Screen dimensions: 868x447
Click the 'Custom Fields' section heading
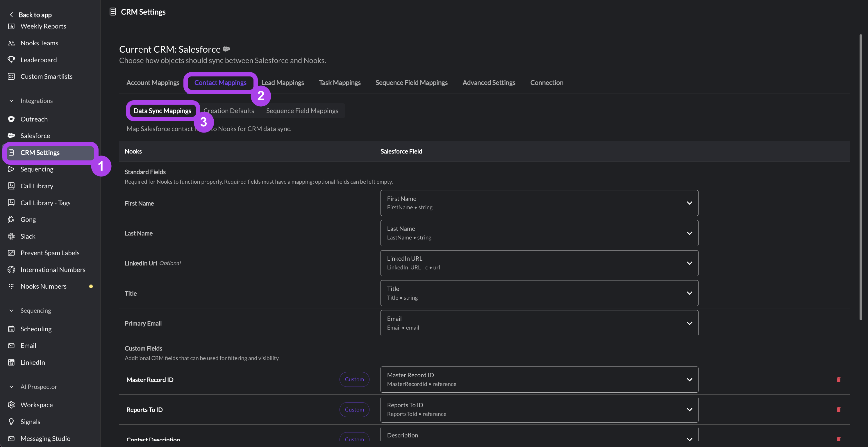[x=144, y=349]
